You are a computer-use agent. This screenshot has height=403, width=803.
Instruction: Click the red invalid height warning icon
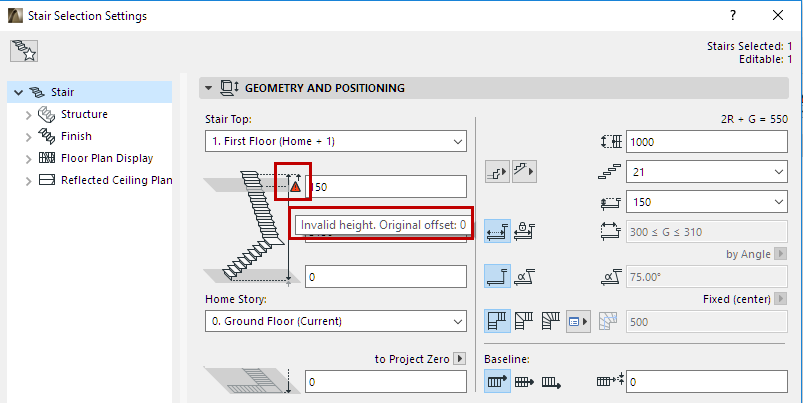(295, 185)
